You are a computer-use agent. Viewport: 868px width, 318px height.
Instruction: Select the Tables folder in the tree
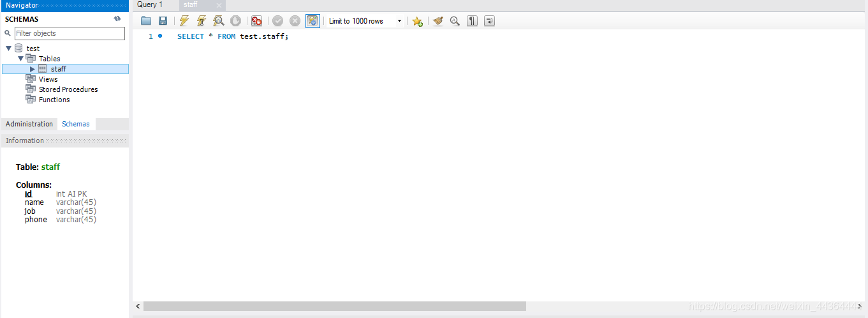50,59
